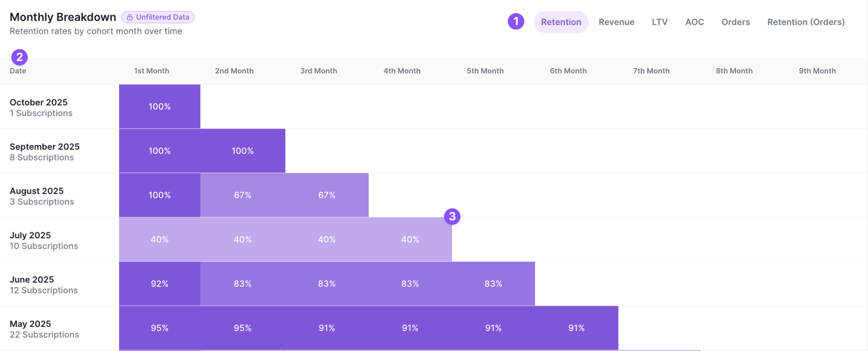Click the numbered marker 1 badge
The image size is (868, 351).
click(x=516, y=21)
